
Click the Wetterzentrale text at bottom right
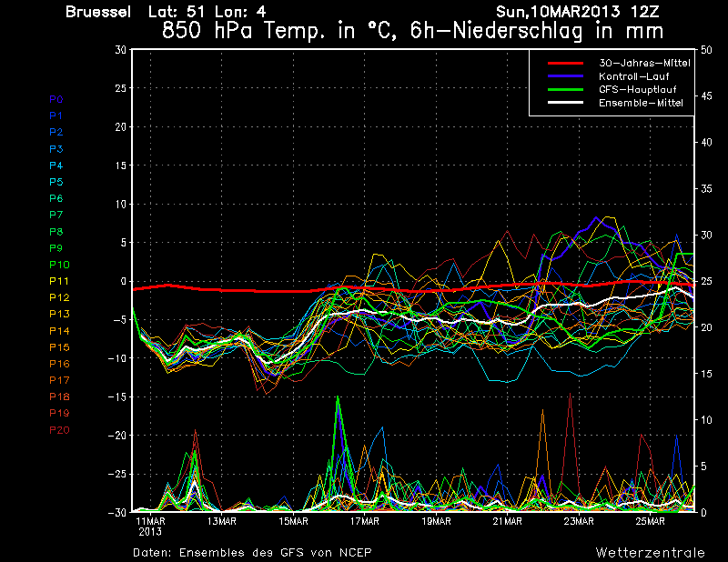[650, 552]
